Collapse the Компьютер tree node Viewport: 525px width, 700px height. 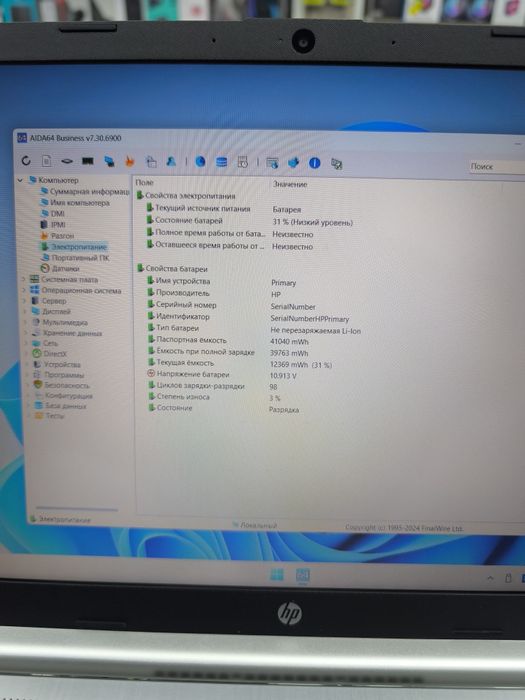[x=20, y=180]
